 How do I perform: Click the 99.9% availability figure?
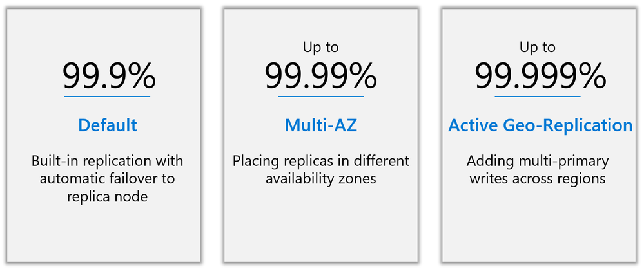109,76
